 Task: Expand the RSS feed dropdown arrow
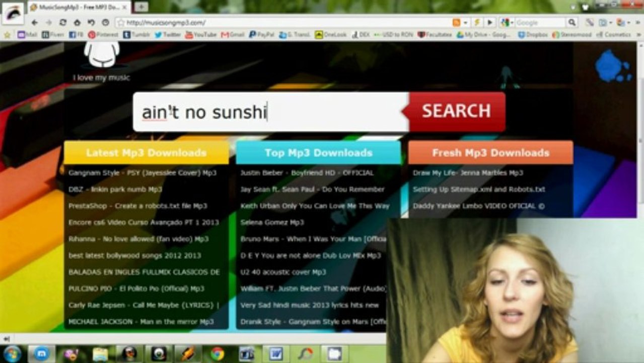click(465, 23)
